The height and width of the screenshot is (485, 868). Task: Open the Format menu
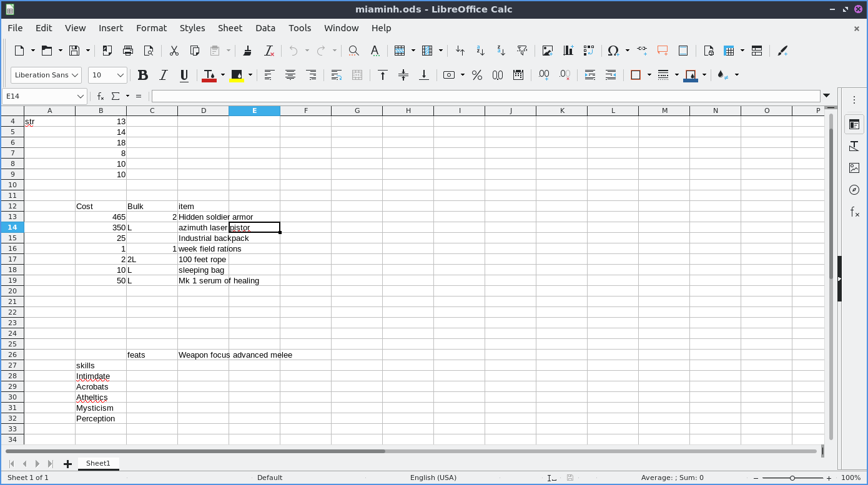tap(151, 28)
